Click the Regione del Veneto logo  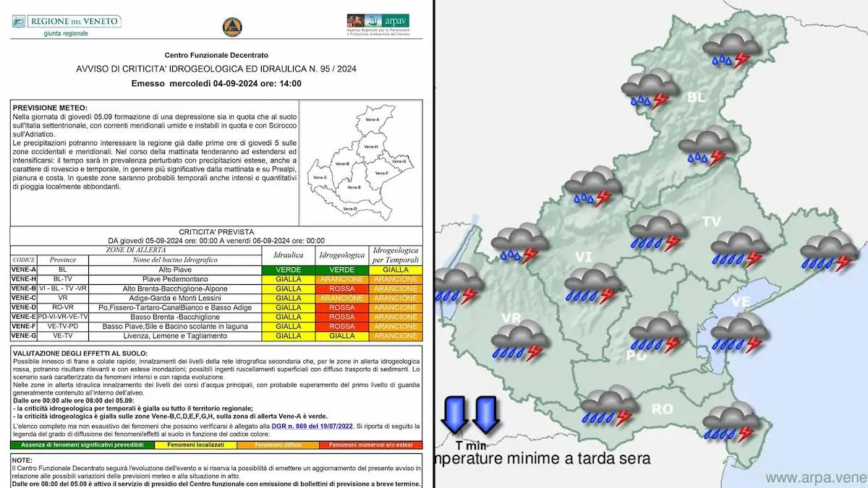coord(67,25)
